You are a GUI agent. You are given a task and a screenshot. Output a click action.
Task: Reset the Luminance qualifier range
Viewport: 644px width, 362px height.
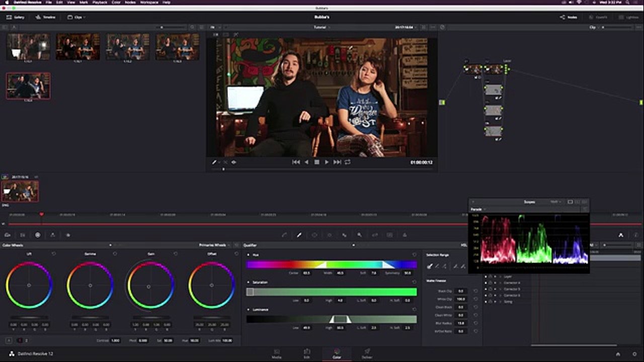414,309
